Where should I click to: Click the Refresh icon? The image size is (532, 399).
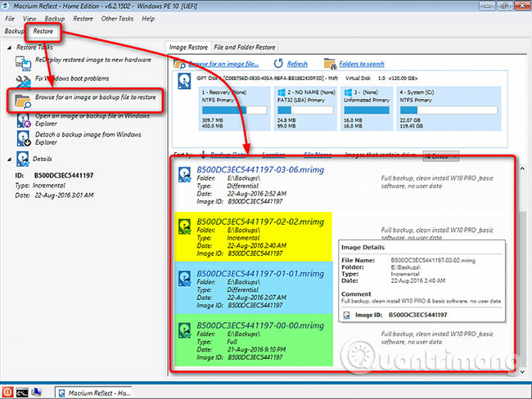pyautogui.click(x=278, y=64)
